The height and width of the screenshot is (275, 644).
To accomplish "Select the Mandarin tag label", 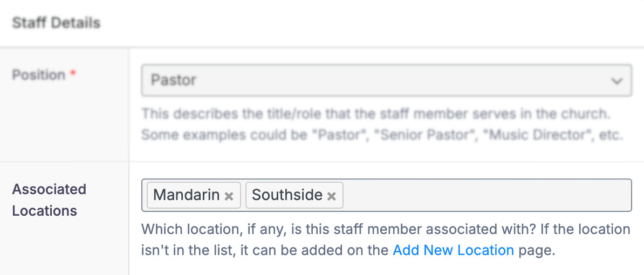I will tap(187, 195).
